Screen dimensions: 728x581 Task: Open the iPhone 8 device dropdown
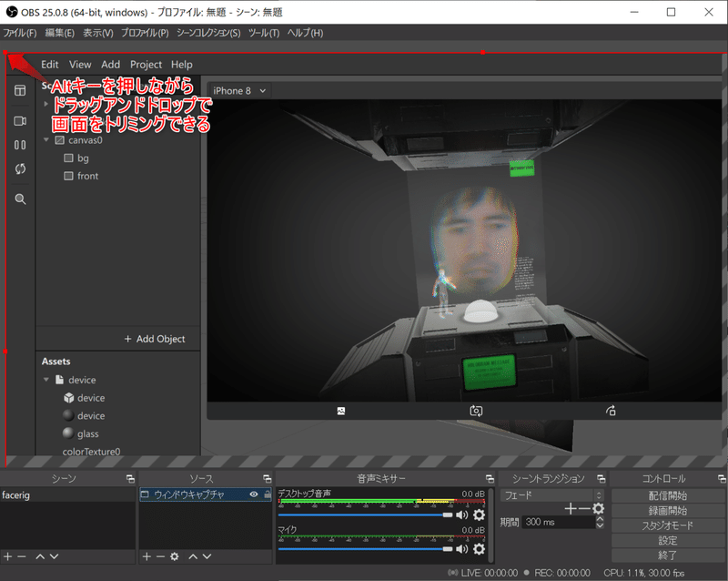[239, 91]
